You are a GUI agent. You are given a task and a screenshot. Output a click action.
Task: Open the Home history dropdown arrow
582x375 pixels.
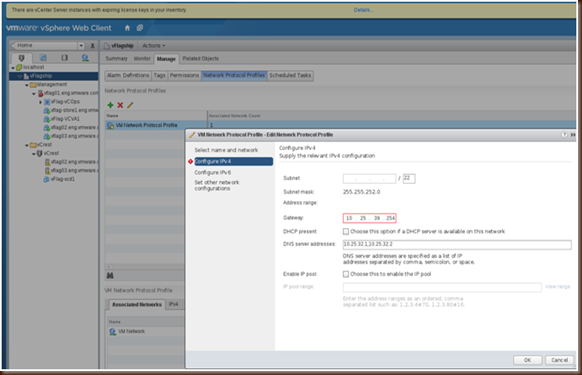(81, 46)
